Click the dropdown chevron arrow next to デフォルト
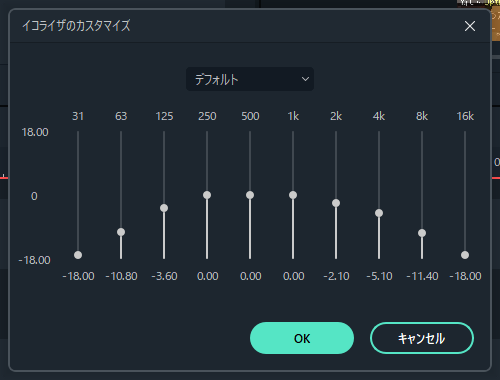 (305, 79)
